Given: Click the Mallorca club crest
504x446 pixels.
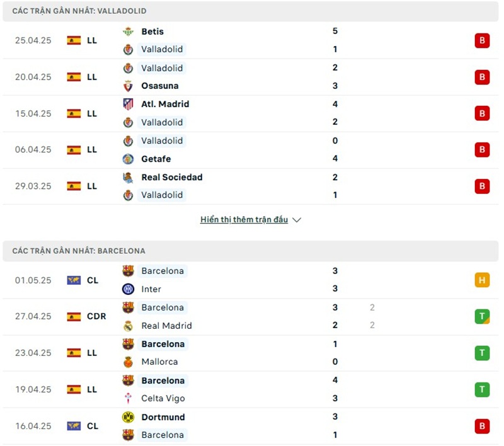Looking at the screenshot, I should click(128, 362).
